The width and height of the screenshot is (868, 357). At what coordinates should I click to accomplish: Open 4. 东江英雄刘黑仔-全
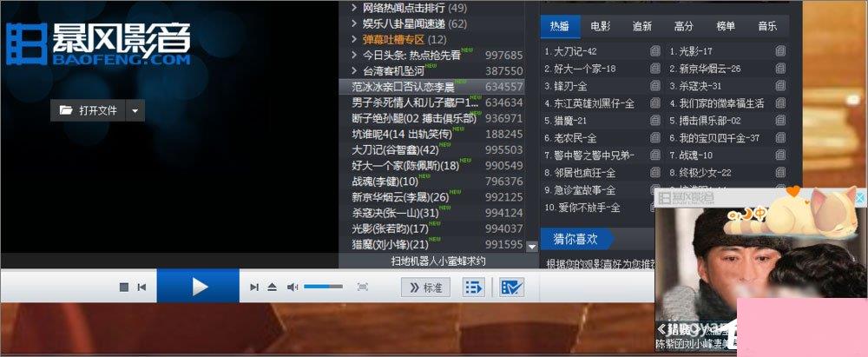pyautogui.click(x=589, y=103)
